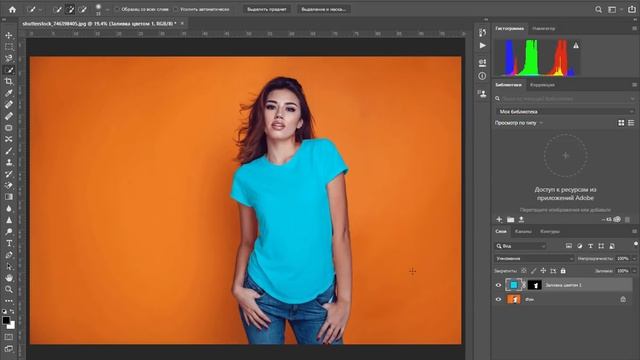Click the Share icon in top right
Image resolution: width=640 pixels, height=360 pixels.
click(x=631, y=9)
